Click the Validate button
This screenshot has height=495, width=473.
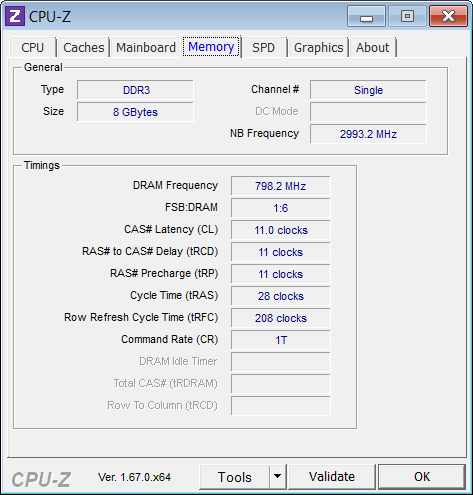[x=332, y=477]
